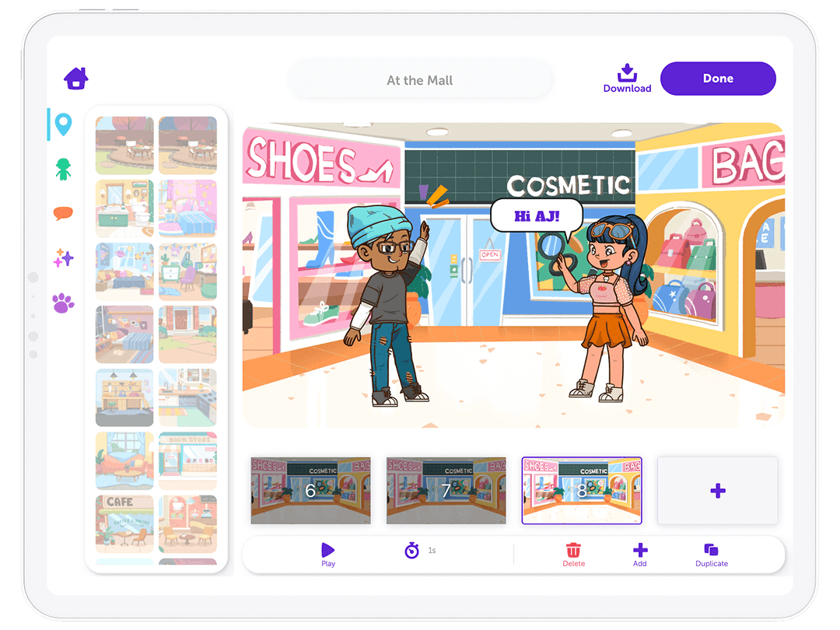Open the backgrounds panel via location pin icon
This screenshot has height=630, width=840.
pyautogui.click(x=63, y=124)
